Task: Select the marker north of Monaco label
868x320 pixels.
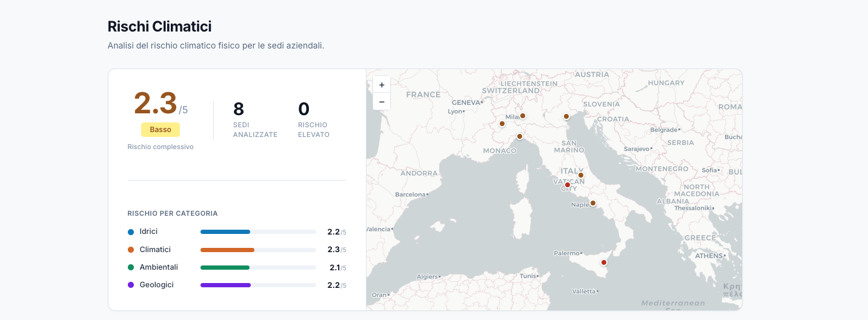Action: point(519,136)
